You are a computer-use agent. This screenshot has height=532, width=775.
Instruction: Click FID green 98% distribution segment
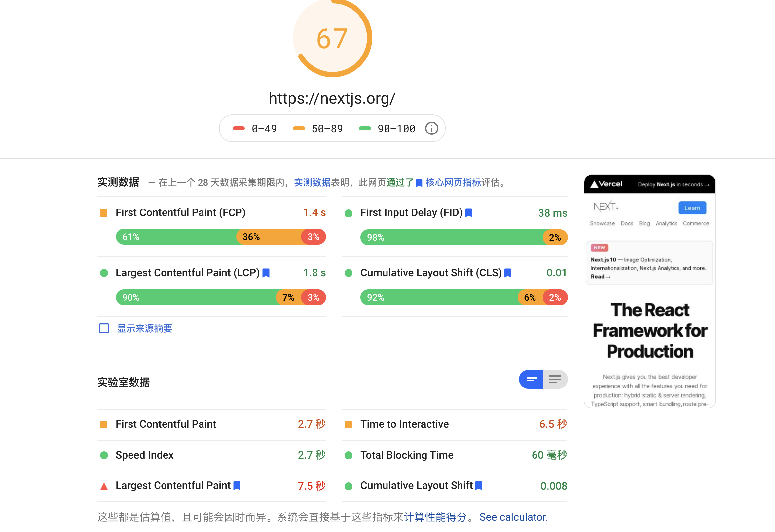[452, 238]
